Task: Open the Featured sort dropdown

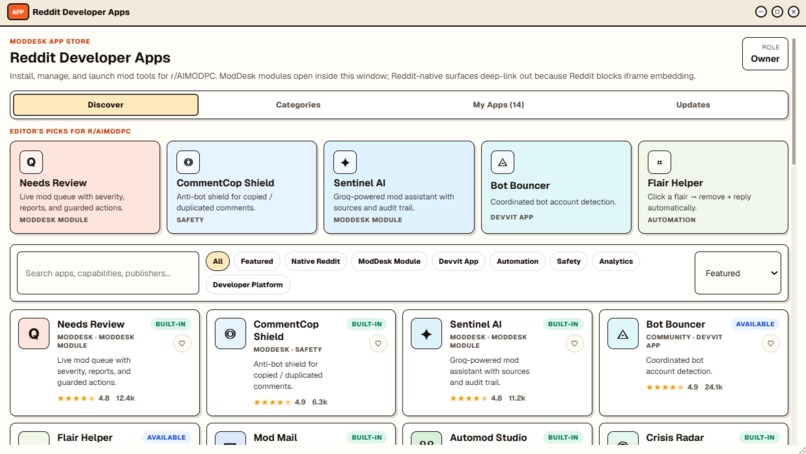Action: coord(738,273)
